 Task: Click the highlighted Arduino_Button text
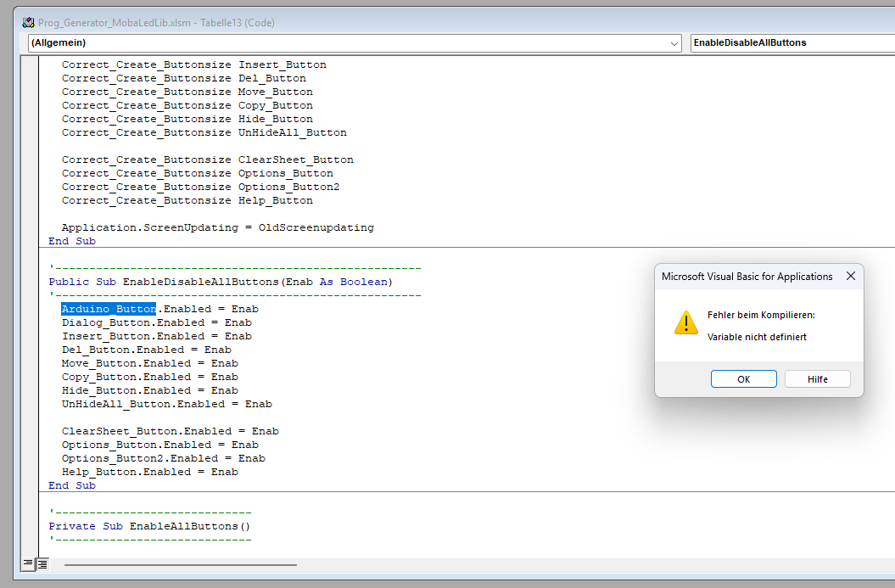point(109,309)
